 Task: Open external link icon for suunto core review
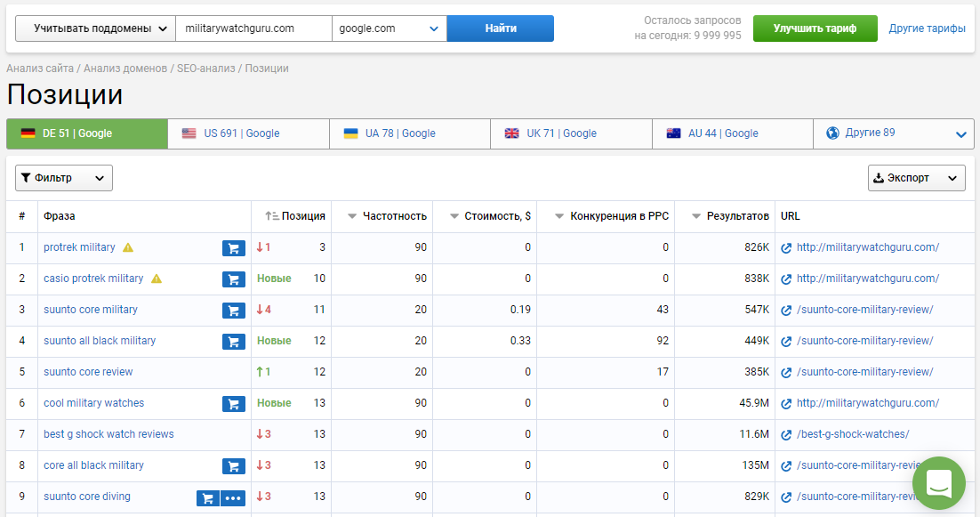pyautogui.click(x=786, y=373)
